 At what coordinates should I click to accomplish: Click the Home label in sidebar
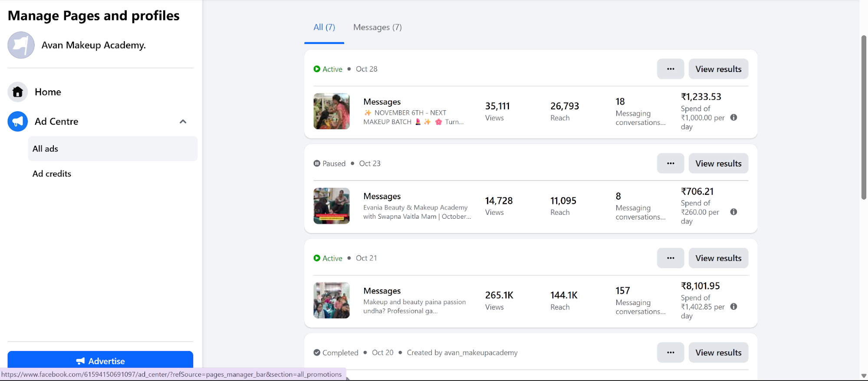48,92
